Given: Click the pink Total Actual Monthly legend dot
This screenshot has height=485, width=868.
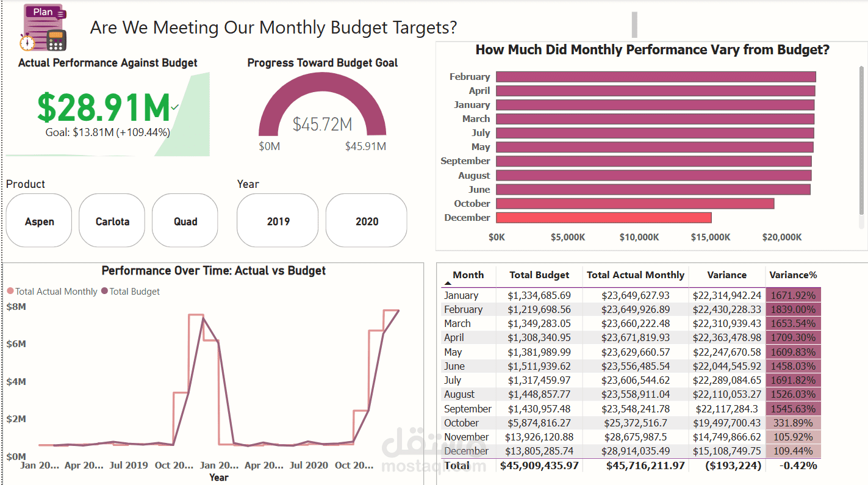Looking at the screenshot, I should pyautogui.click(x=9, y=291).
